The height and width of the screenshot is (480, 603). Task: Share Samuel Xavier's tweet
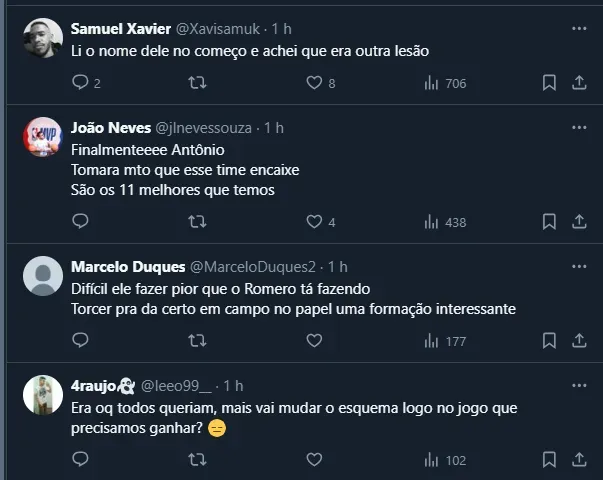[x=579, y=84]
